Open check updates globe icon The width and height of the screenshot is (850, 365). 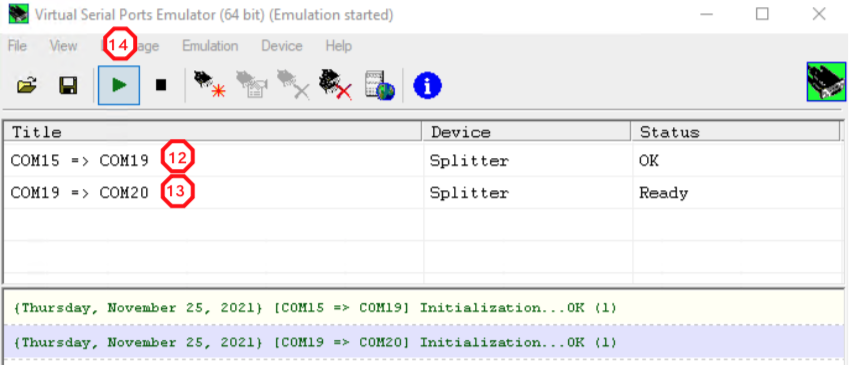coord(379,85)
